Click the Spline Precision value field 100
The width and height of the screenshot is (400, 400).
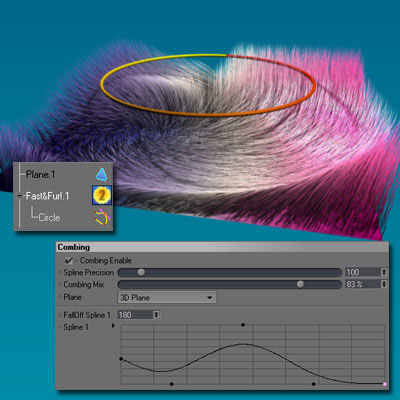(x=363, y=272)
